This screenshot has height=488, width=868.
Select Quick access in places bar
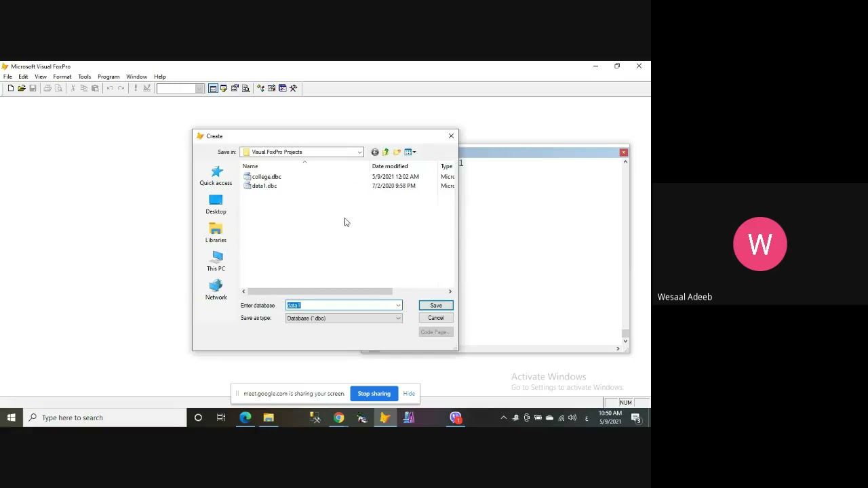pos(216,176)
